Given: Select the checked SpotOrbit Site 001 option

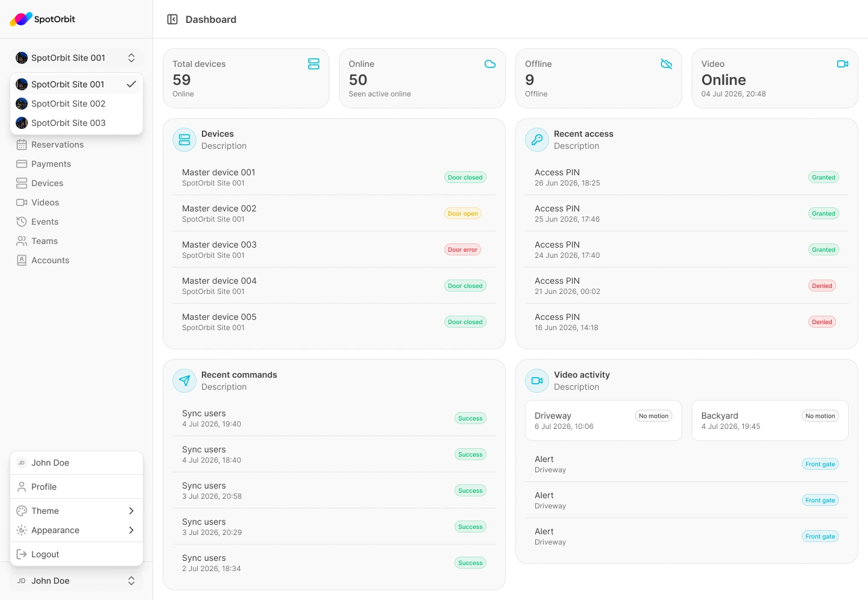Looking at the screenshot, I should coord(77,84).
